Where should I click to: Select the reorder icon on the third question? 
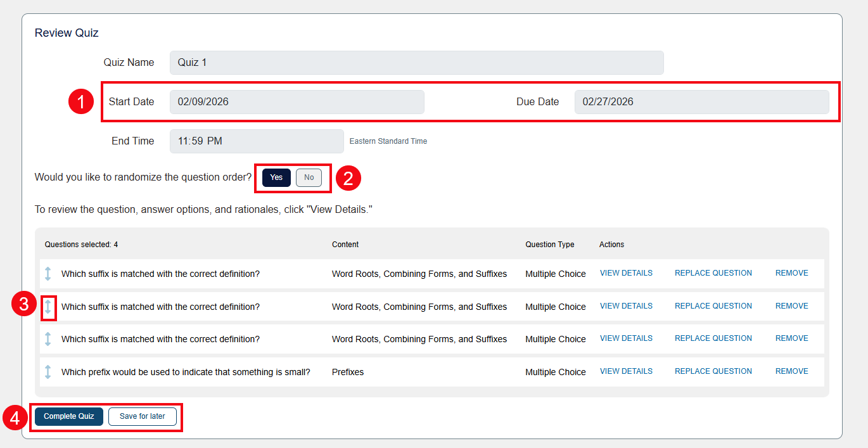tap(48, 339)
